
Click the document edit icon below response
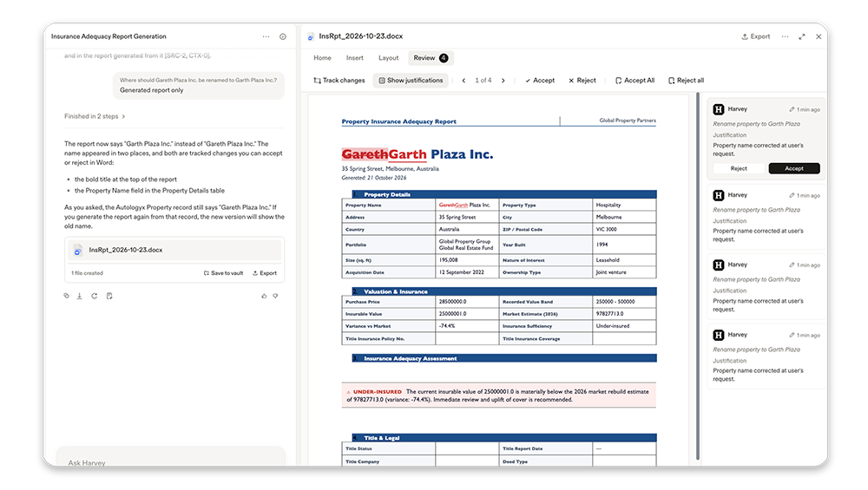[109, 296]
